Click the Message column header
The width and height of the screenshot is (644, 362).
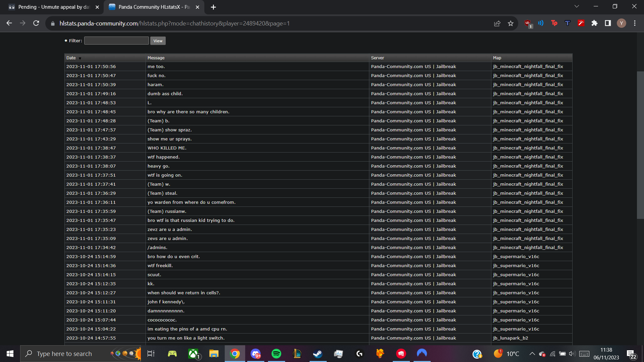(156, 58)
